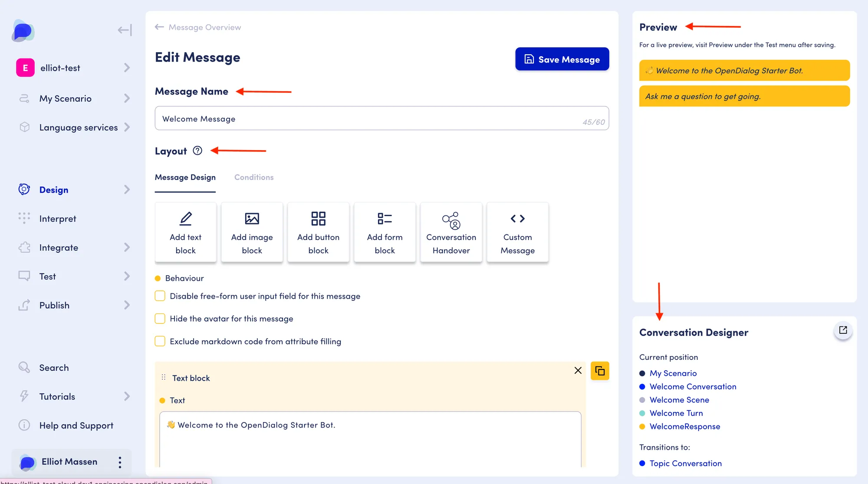Go back to Message Overview
The image size is (868, 484).
pyautogui.click(x=204, y=27)
